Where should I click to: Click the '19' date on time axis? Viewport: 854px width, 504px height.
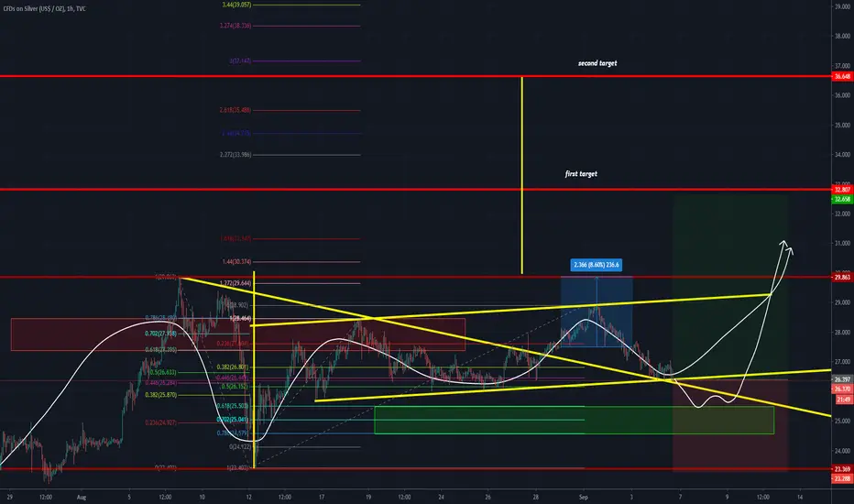pyautogui.click(x=368, y=497)
